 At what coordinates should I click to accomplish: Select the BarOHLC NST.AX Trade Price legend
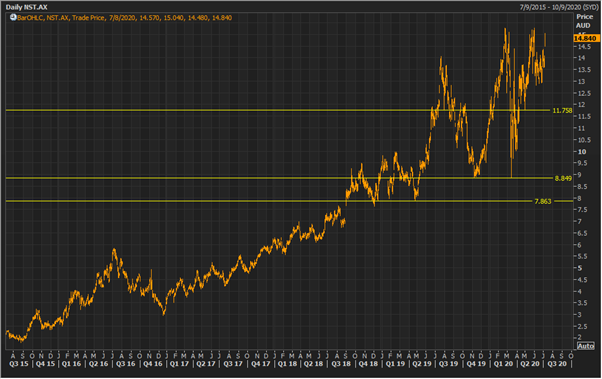click(x=124, y=18)
